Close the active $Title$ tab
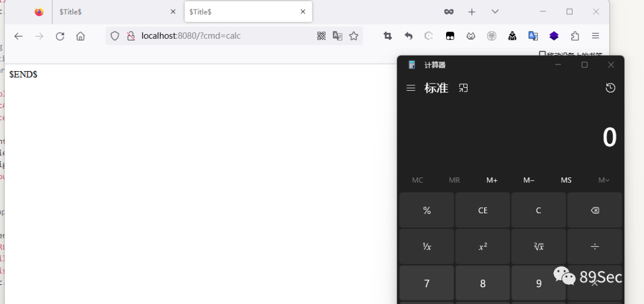This screenshot has height=304, width=644. pos(303,12)
